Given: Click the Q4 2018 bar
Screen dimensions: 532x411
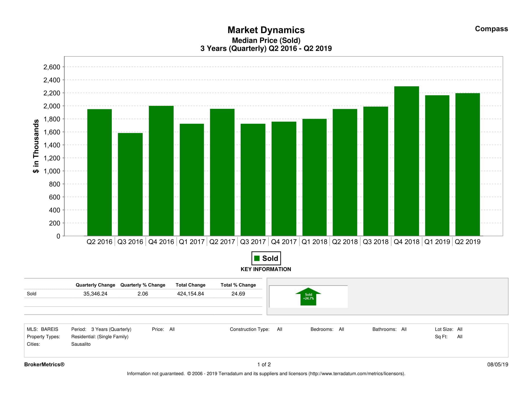Looking at the screenshot, I should (406, 161).
